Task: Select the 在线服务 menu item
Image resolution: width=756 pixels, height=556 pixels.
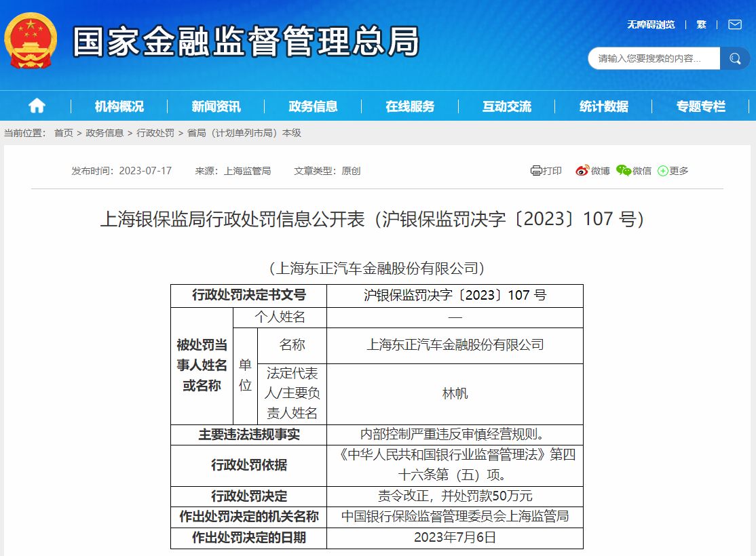Action: click(410, 106)
